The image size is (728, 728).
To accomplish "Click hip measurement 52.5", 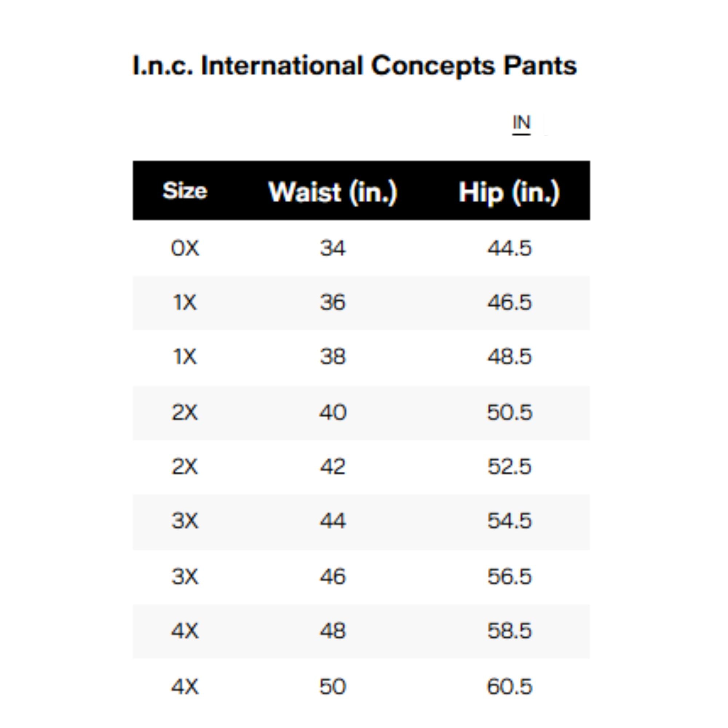I will [x=509, y=467].
